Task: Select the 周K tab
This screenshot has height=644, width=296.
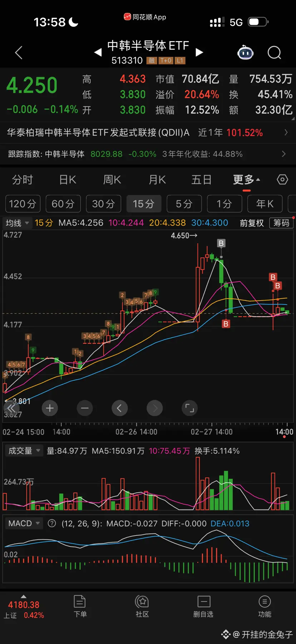Action: pos(112,180)
